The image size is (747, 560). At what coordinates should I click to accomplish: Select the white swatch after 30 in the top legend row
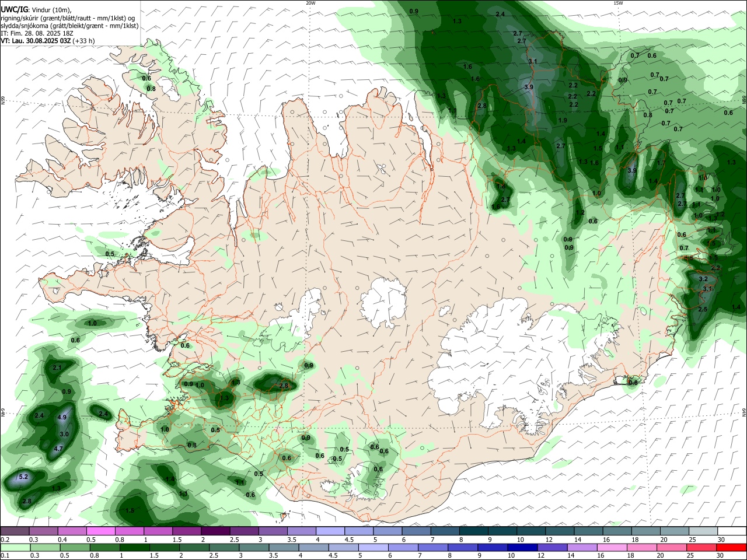pyautogui.click(x=732, y=531)
